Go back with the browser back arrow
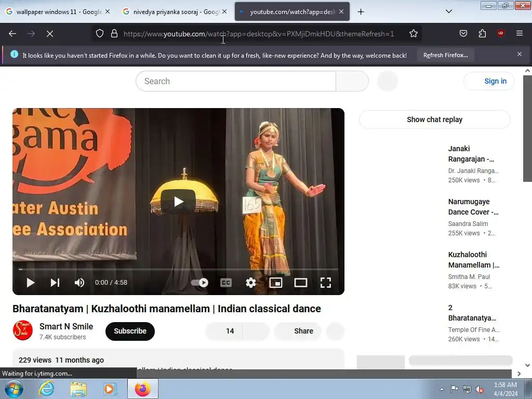 pos(12,34)
